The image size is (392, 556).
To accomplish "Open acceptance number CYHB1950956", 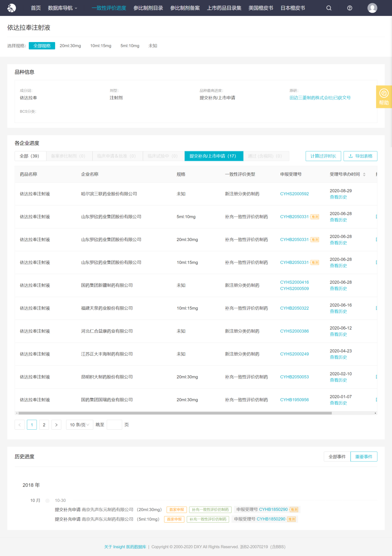I will point(294,400).
